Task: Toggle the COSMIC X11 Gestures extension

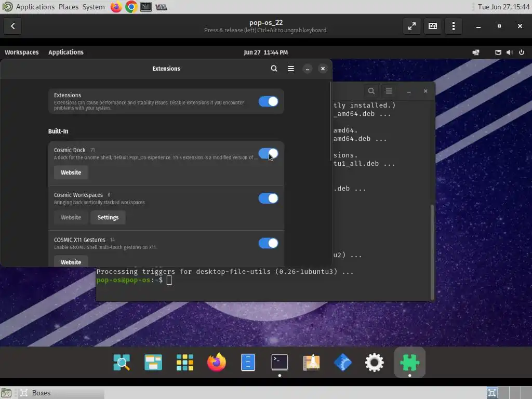Action: (x=268, y=243)
